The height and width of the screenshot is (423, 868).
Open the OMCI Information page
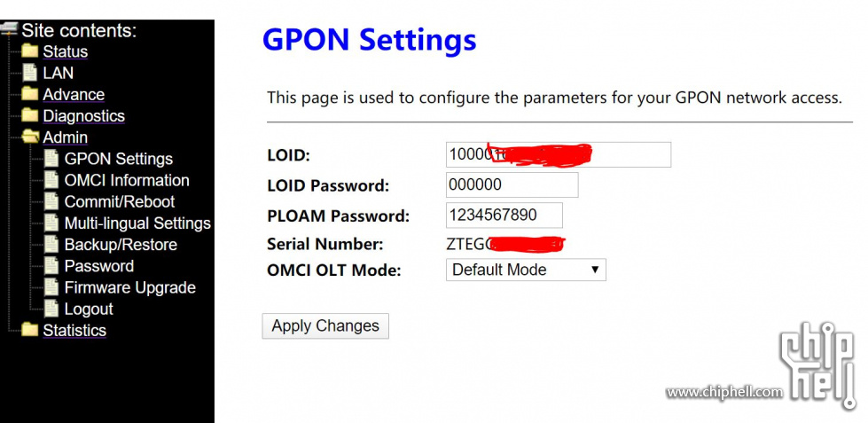pos(126,180)
